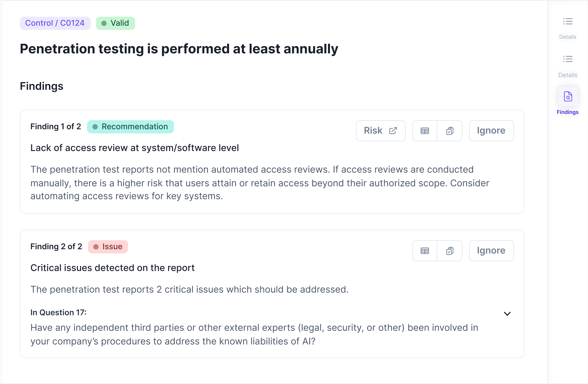Click the clipboard check icon in Finding 2

[450, 251]
